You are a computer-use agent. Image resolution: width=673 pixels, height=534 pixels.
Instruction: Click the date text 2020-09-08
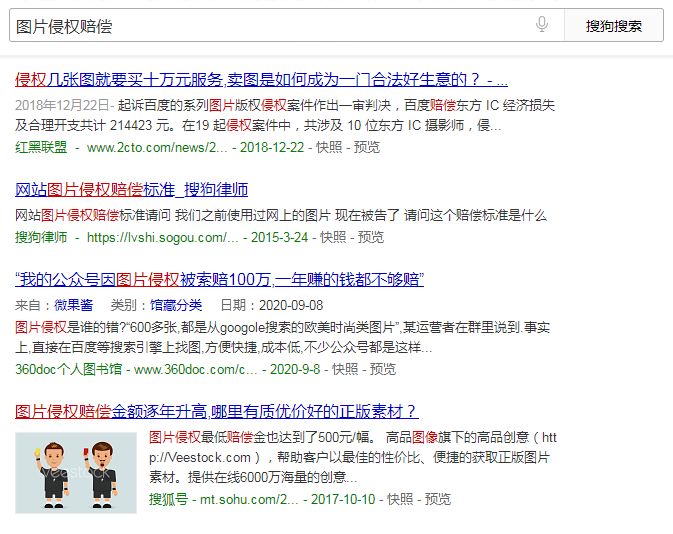[291, 305]
